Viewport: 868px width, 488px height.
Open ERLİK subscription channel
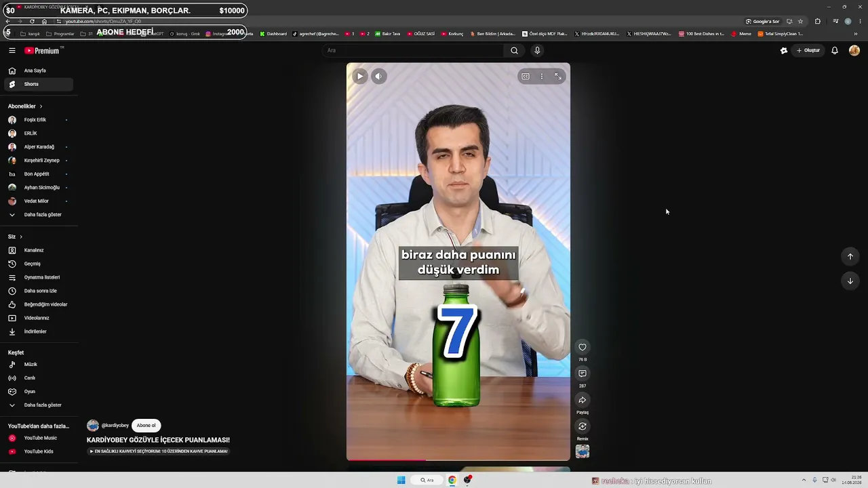point(39,134)
